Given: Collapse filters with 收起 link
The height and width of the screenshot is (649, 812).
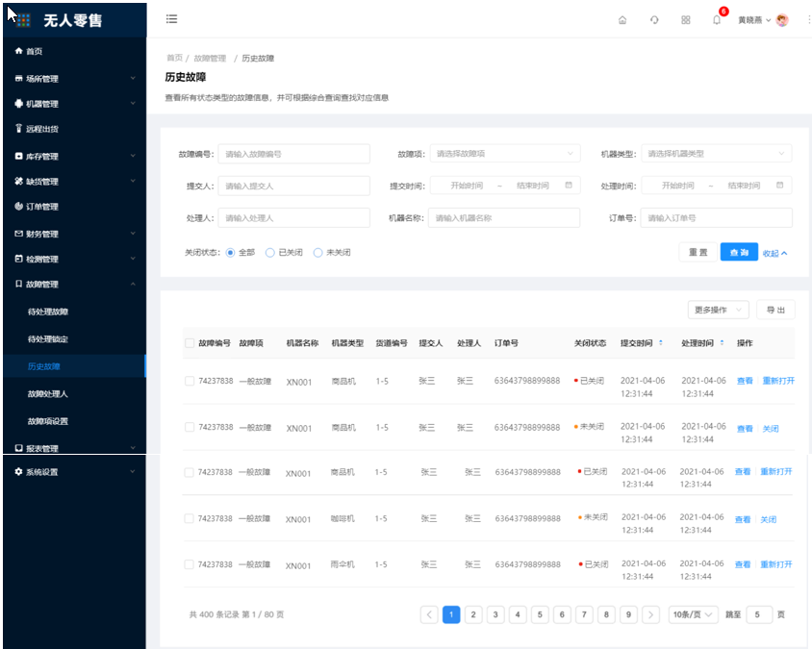Looking at the screenshot, I should (x=774, y=253).
